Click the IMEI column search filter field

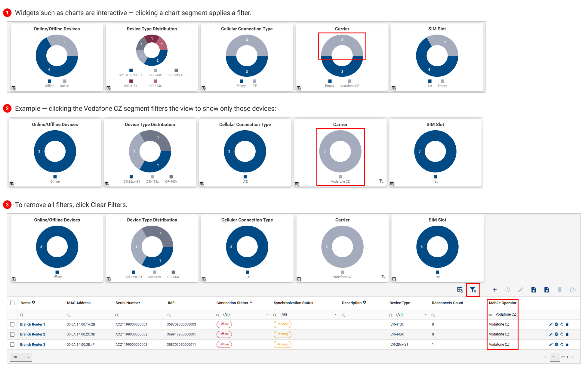click(189, 315)
